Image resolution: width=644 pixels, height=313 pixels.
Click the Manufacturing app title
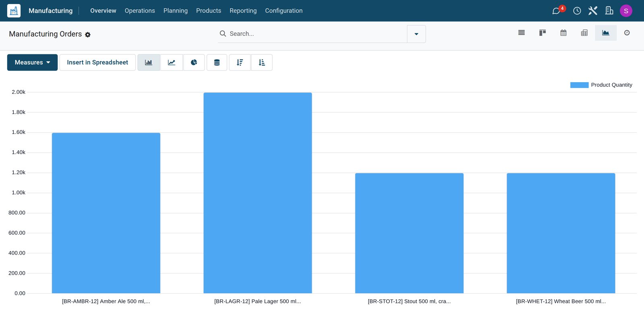click(x=51, y=11)
